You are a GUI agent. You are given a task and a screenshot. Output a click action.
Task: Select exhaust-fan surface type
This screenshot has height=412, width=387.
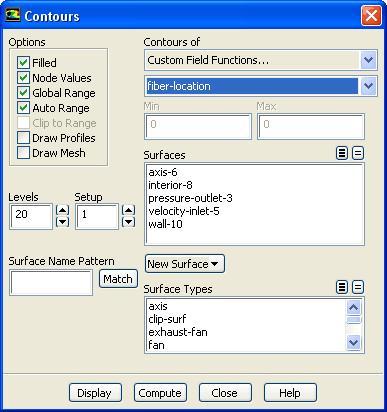(246, 332)
